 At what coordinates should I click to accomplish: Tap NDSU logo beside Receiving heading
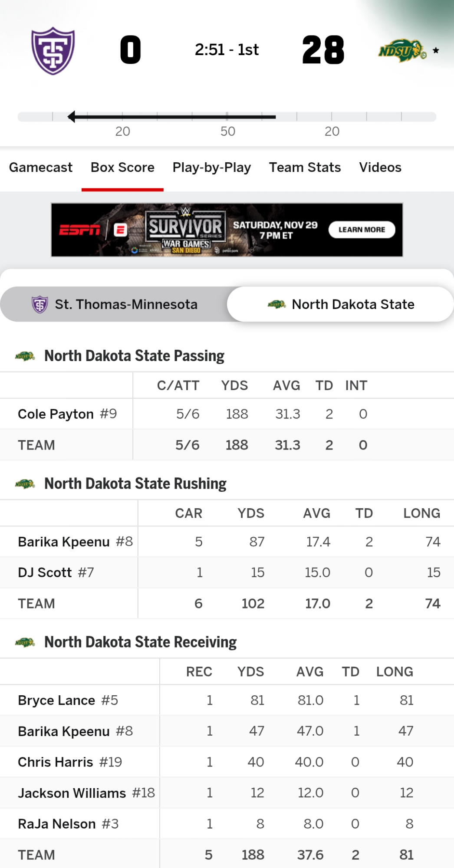[25, 642]
